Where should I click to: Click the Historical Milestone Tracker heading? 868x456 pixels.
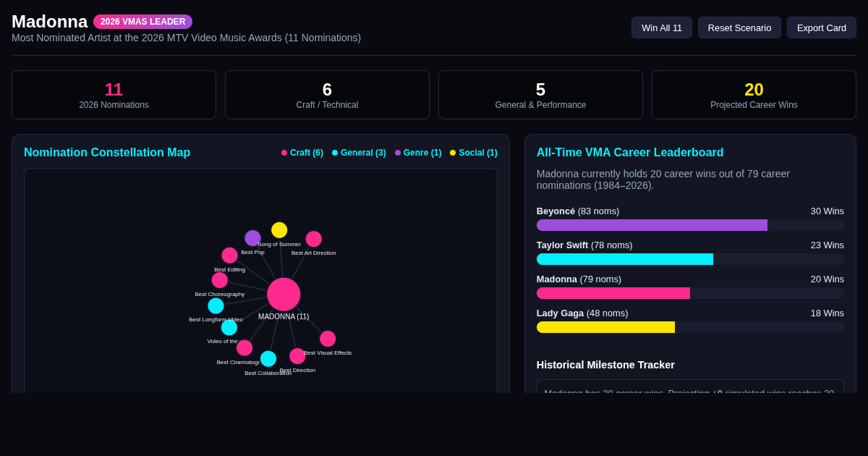(x=605, y=365)
